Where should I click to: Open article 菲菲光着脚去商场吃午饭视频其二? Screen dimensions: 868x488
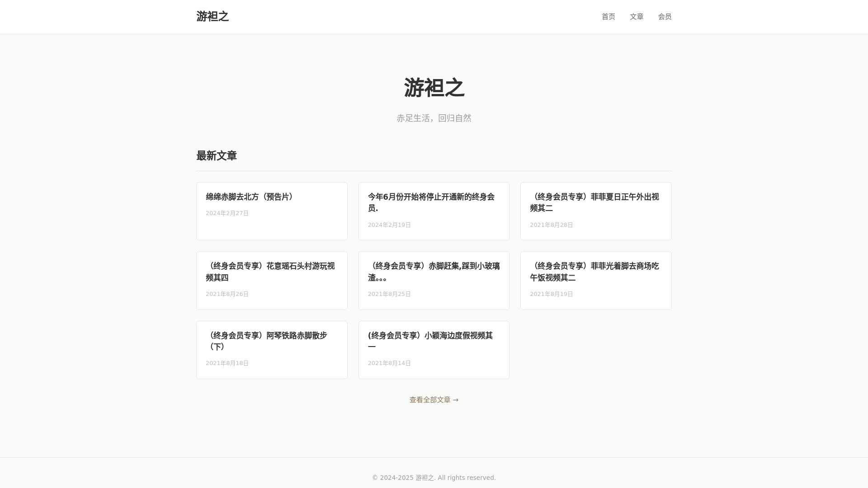594,272
